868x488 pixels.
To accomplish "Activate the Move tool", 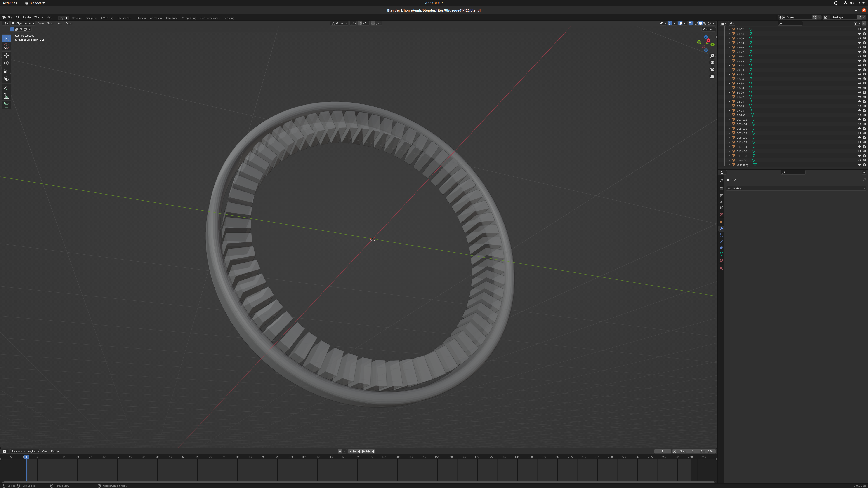I will (x=6, y=55).
